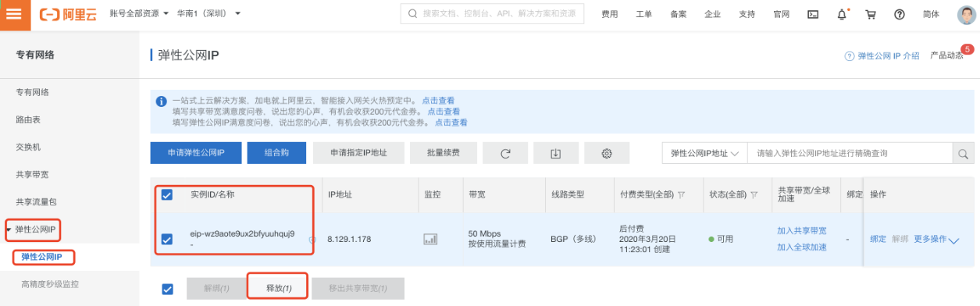Switch language via 简体 in top bar
Viewport: 980px width, 306px height.
coord(931,14)
